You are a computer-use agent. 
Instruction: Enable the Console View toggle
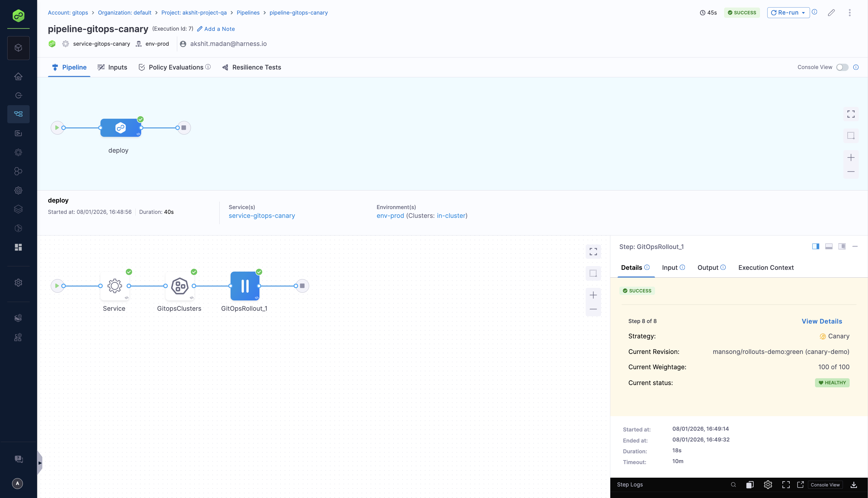click(x=842, y=67)
